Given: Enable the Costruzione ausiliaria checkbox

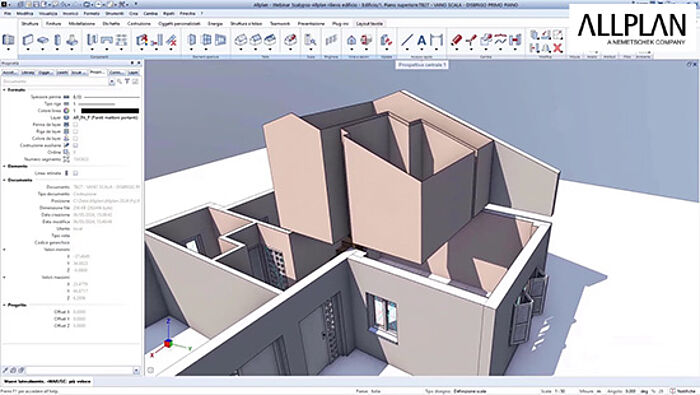Looking at the screenshot, I should point(75,146).
